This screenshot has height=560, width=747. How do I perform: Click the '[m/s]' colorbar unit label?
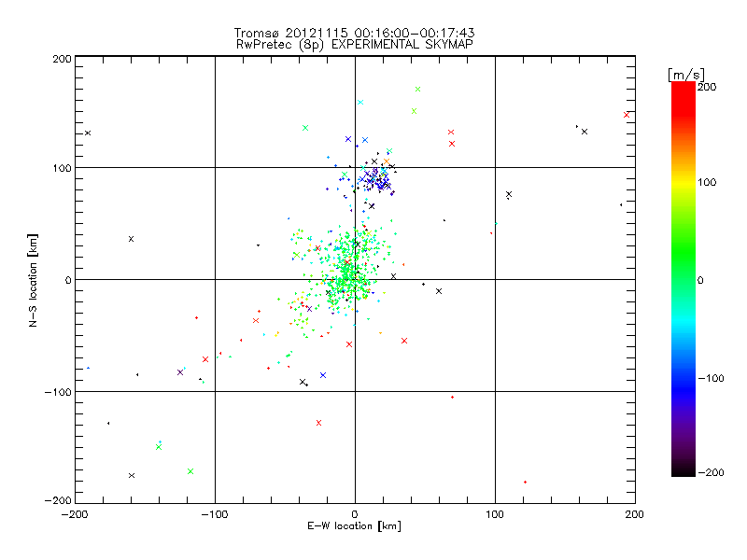pos(686,75)
